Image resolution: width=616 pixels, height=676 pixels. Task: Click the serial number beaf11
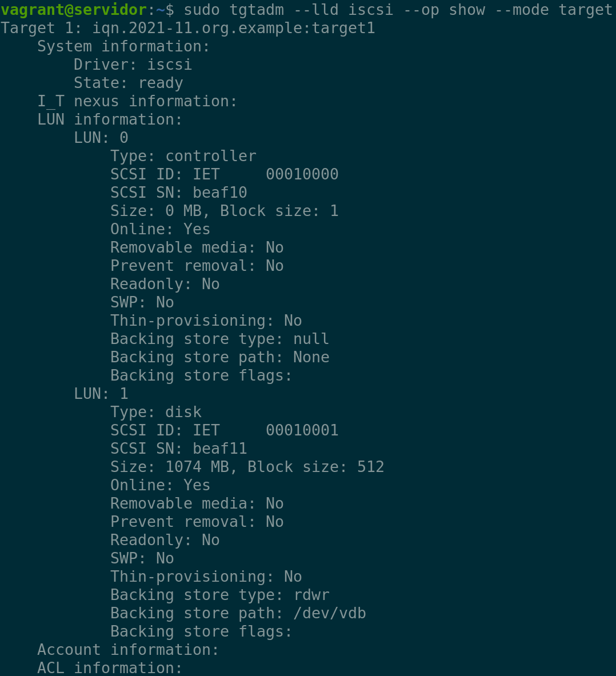(219, 449)
